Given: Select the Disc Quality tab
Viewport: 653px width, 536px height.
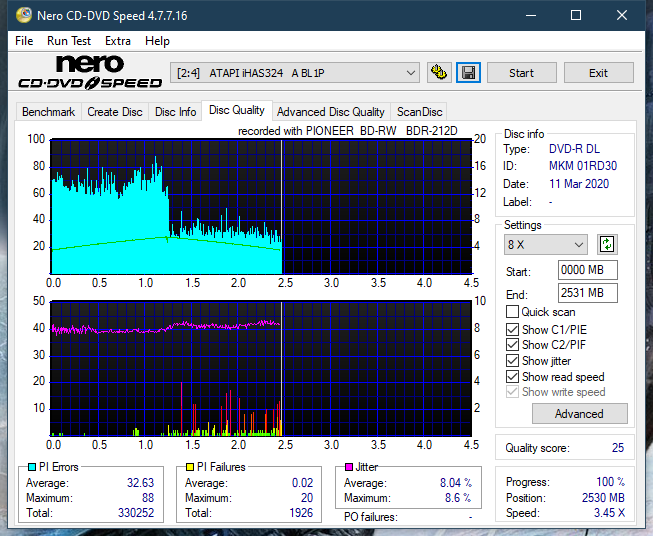Looking at the screenshot, I should (x=237, y=110).
